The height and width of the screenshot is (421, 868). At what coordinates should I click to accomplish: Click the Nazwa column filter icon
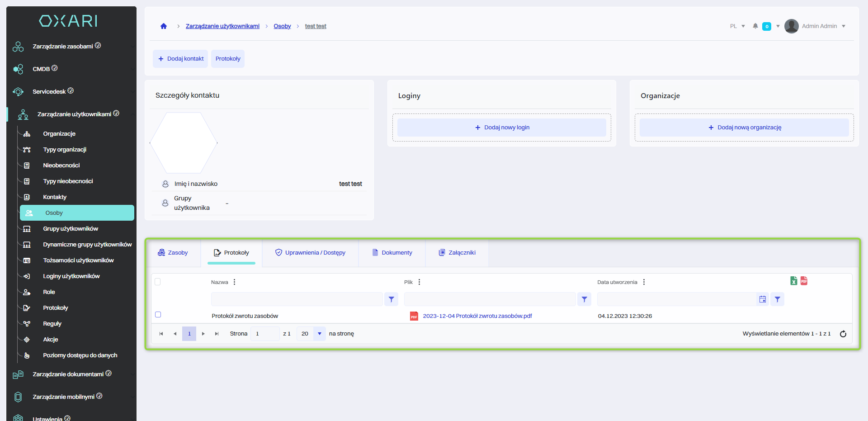391,299
